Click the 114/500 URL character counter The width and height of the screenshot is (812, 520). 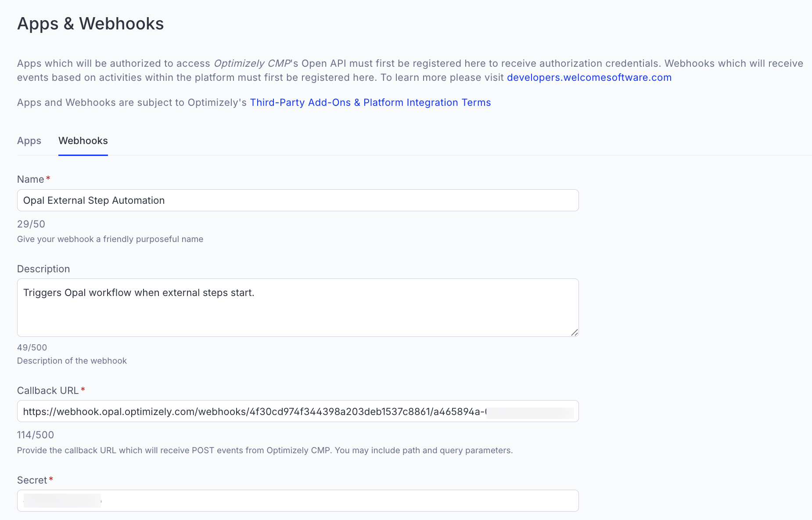point(35,435)
